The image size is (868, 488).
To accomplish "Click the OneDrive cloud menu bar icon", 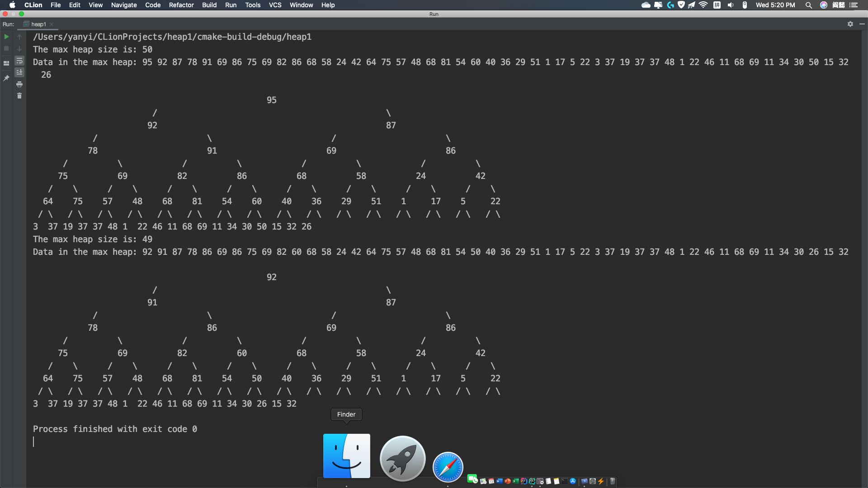I will pyautogui.click(x=646, y=5).
